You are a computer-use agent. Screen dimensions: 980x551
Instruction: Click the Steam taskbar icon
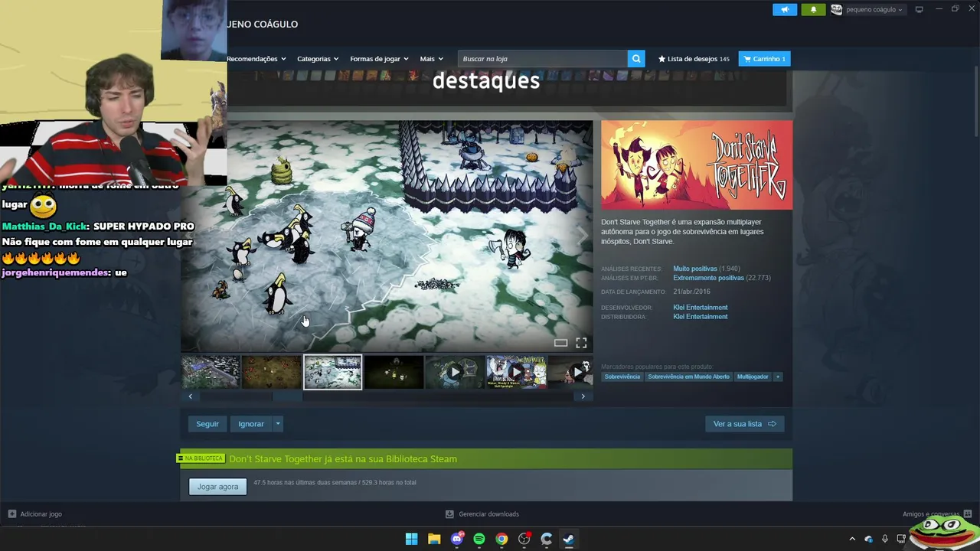coord(569,539)
